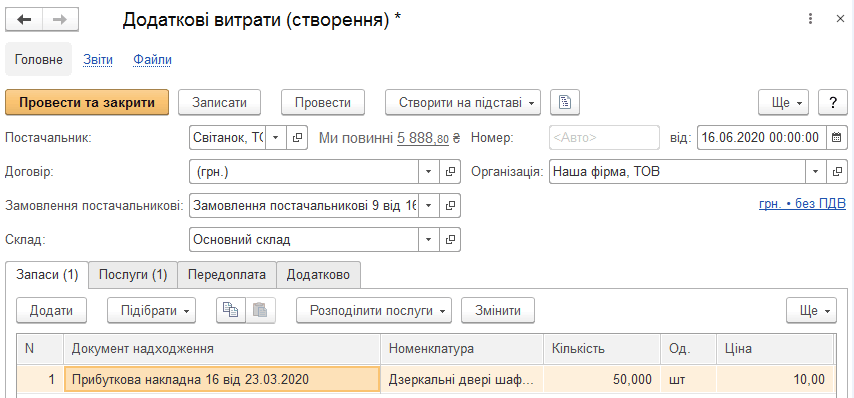Open the грн. • без ПДВ link
Viewport: 854px width, 398px height.
[x=802, y=204]
